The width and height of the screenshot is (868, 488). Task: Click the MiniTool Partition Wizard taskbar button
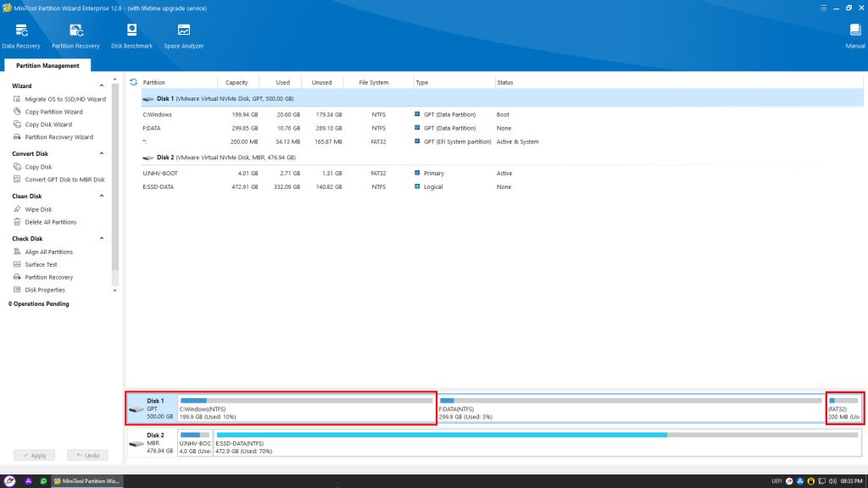[x=87, y=481]
